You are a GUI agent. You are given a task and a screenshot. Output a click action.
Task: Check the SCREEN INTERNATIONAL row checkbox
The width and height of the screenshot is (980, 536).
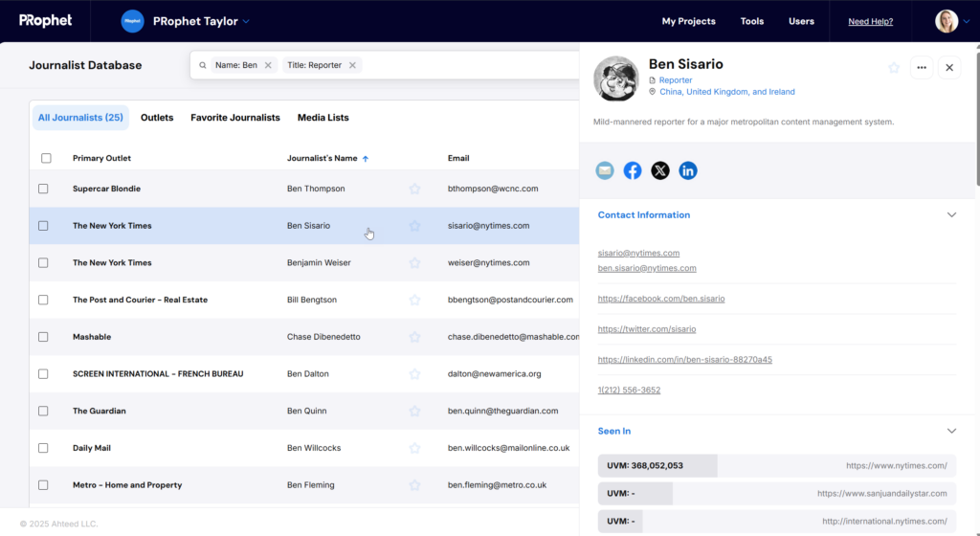(x=43, y=373)
